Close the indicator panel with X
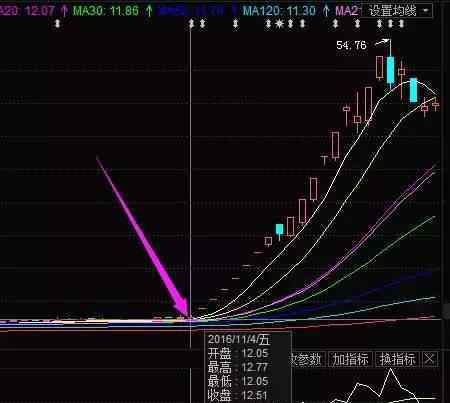Screen dimensions: 450x403 (430, 359)
